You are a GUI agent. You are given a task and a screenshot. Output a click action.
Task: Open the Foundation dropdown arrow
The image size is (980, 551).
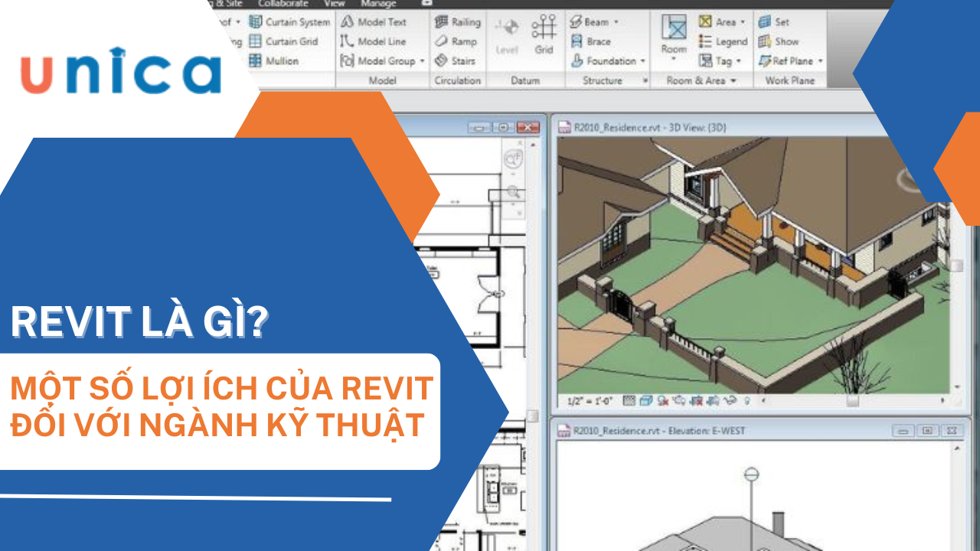click(x=643, y=61)
